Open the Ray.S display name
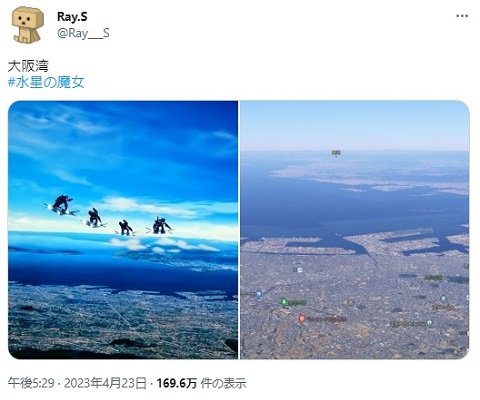480x400 pixels. (x=72, y=16)
